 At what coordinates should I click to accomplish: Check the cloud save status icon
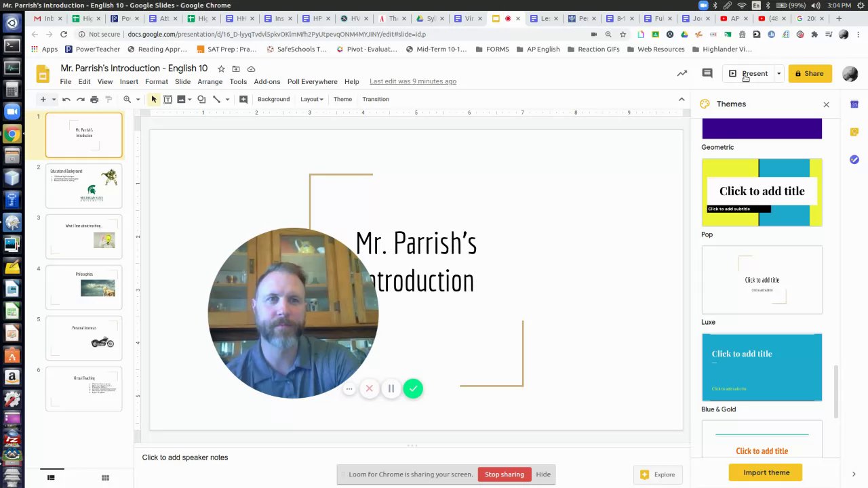(251, 68)
